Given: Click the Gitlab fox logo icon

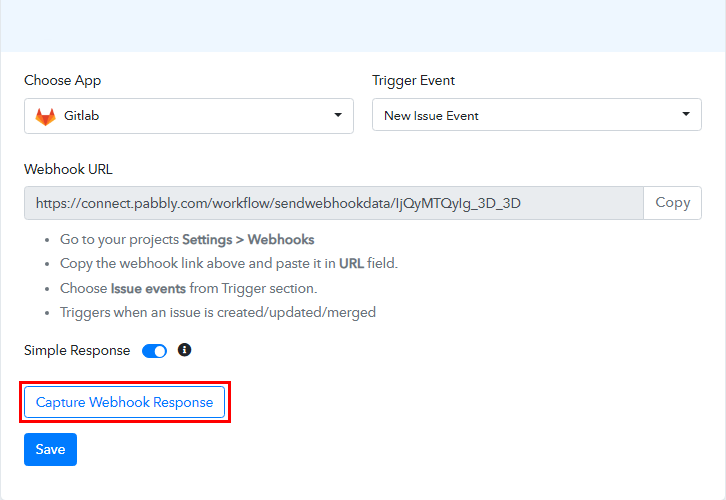Looking at the screenshot, I should (x=45, y=117).
